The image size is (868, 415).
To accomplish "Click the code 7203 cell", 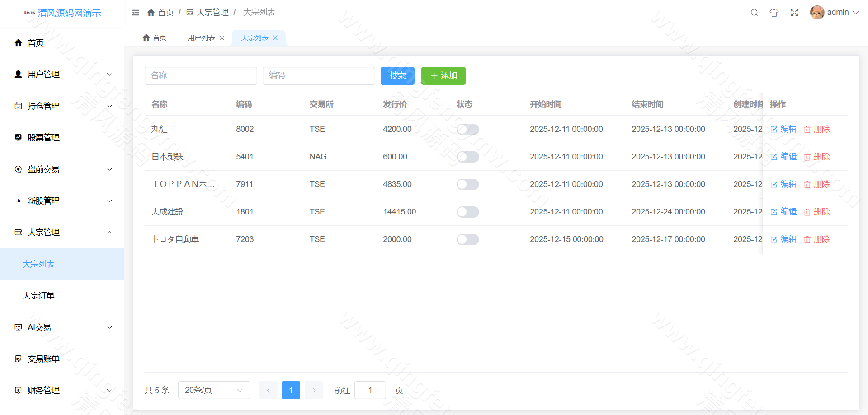I will pyautogui.click(x=245, y=240).
